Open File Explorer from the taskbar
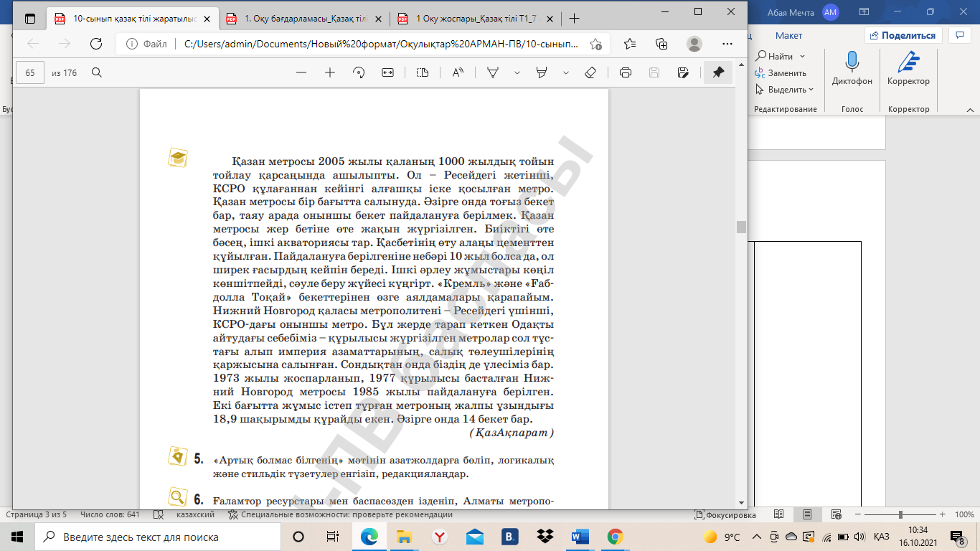 click(405, 537)
